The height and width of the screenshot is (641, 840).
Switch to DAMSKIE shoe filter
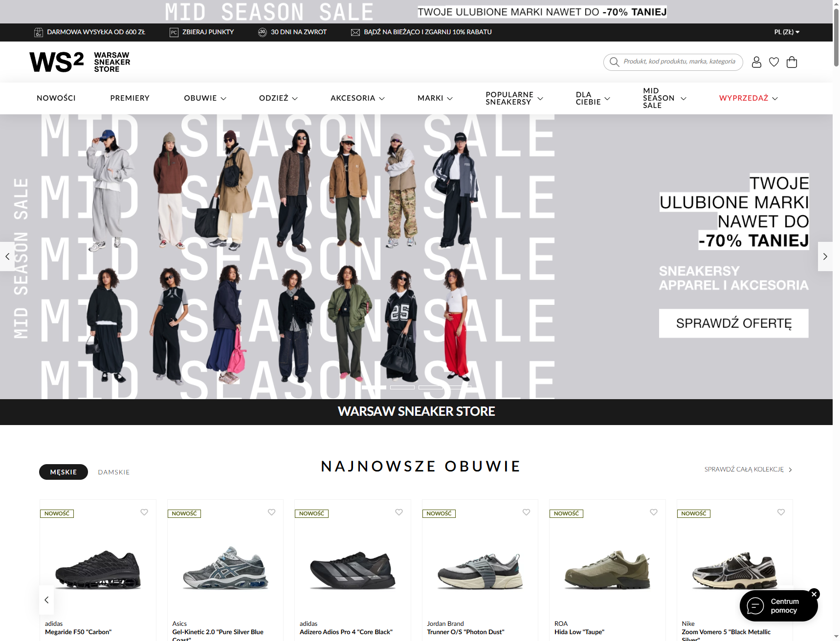[x=114, y=472]
